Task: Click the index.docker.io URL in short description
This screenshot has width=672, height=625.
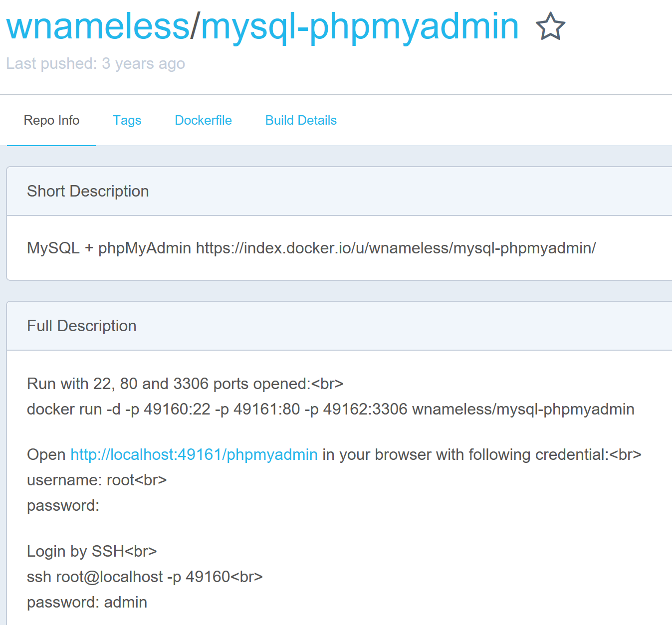Action: point(396,248)
